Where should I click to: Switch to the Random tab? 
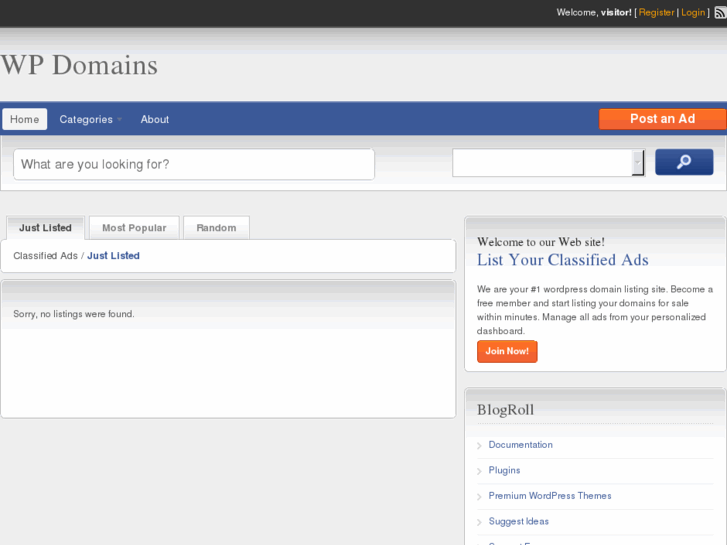216,228
